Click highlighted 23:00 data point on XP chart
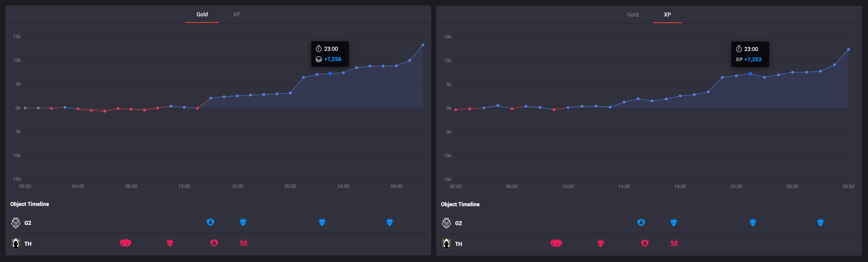868x262 pixels. click(750, 74)
